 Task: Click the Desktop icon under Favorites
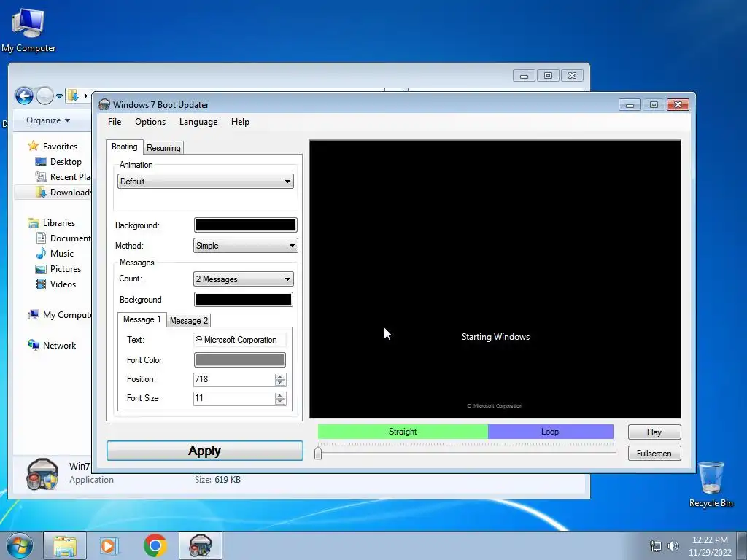click(41, 161)
